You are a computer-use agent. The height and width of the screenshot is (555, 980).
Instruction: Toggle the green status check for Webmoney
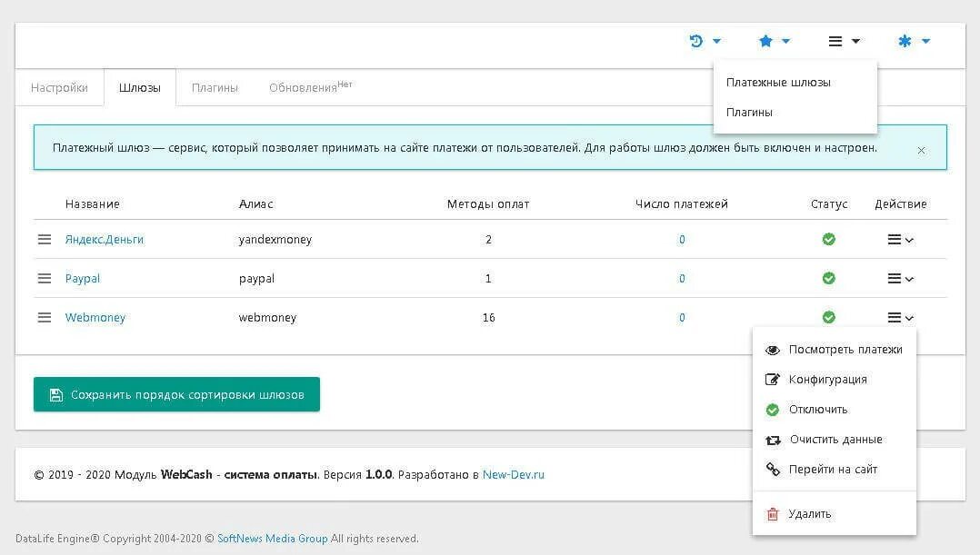click(829, 317)
